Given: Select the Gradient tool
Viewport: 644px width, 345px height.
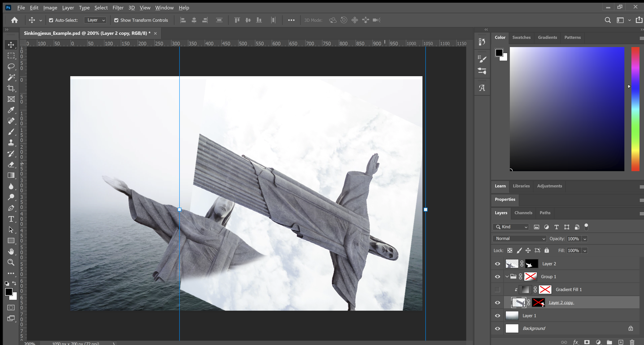Looking at the screenshot, I should (11, 176).
